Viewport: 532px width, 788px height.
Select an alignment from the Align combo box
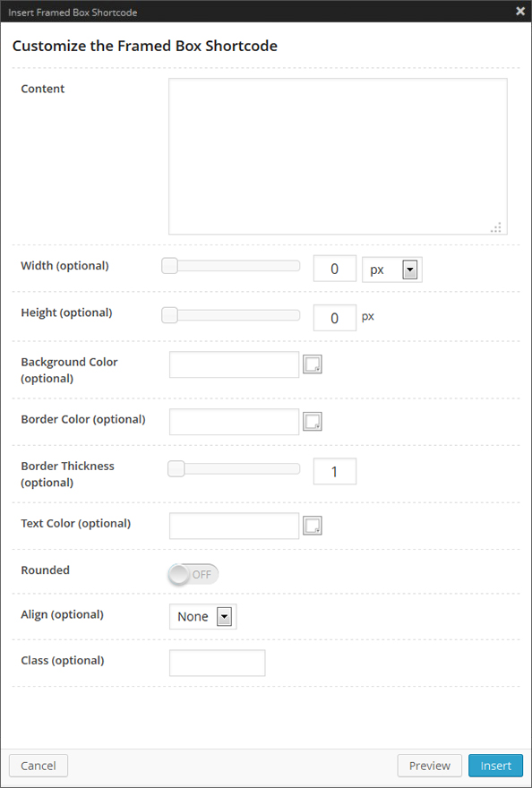tap(202, 616)
